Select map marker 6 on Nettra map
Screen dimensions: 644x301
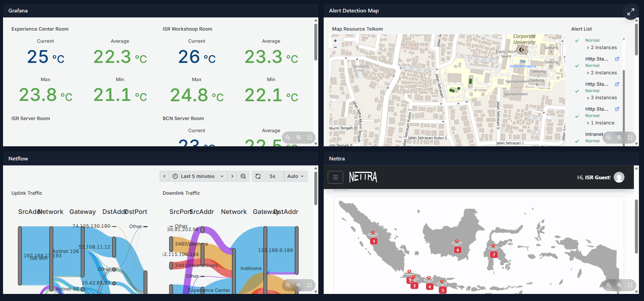[x=458, y=250]
